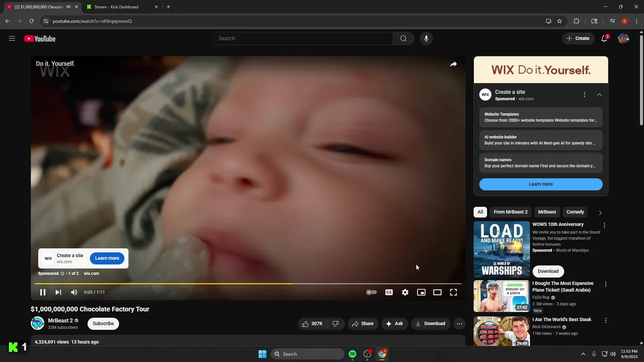This screenshot has height=362, width=644.
Task: Switch to Stream - Kick Dashboard tab
Action: click(x=121, y=7)
